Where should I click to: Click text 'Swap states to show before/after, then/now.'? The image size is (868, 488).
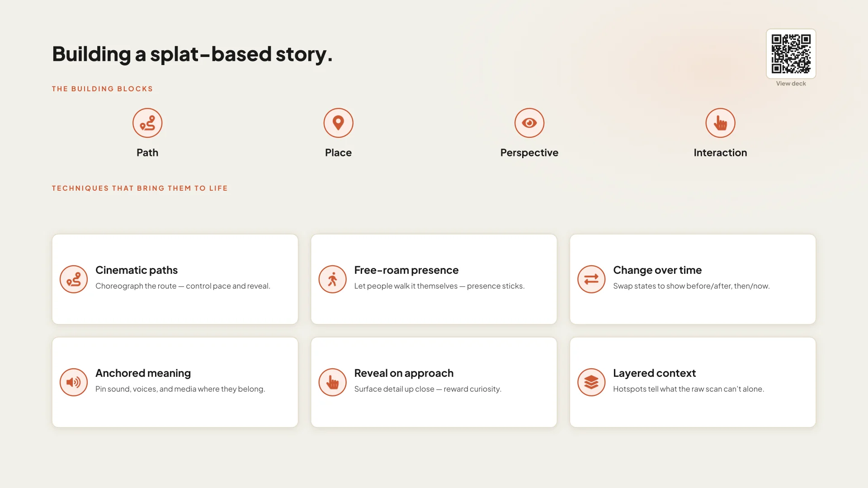click(691, 286)
